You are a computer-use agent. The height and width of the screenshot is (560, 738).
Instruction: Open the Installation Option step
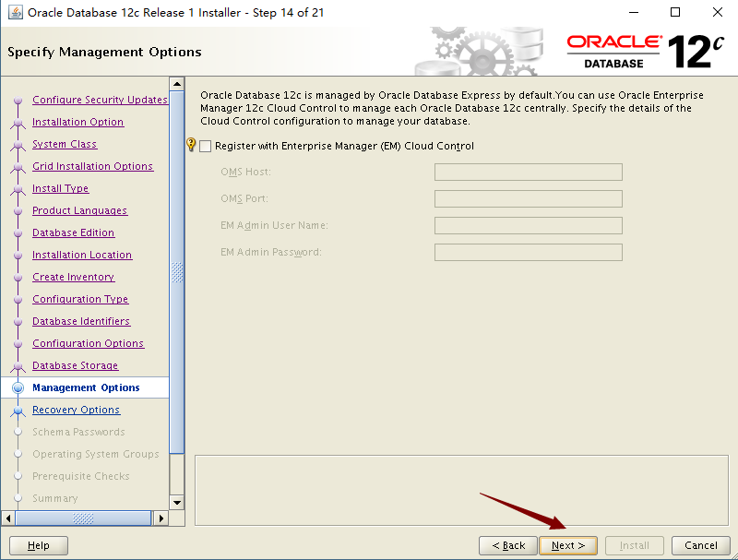78,122
